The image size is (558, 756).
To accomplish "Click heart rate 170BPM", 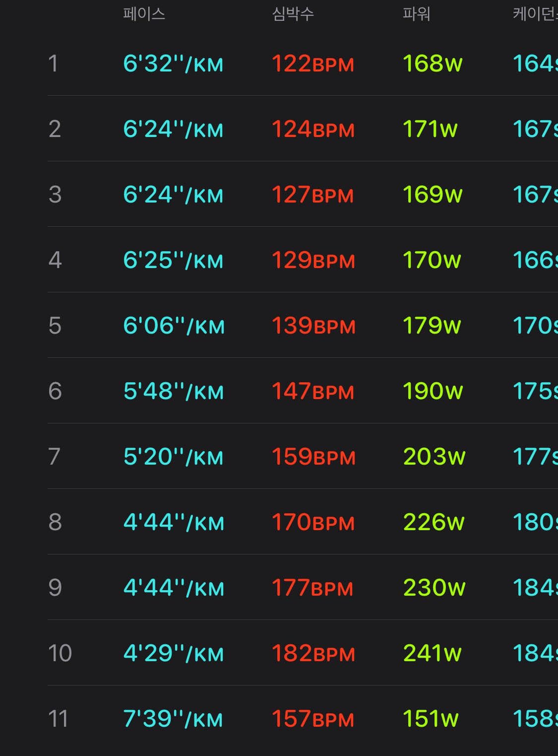I will [313, 522].
